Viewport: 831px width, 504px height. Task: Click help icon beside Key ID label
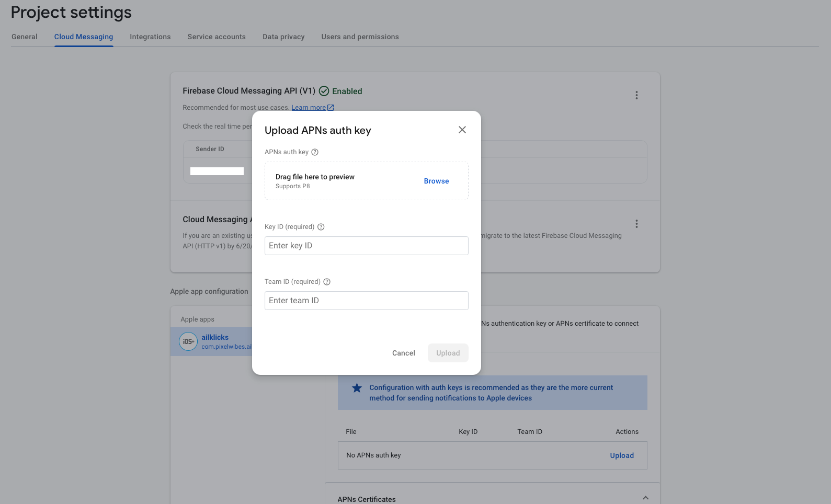[321, 227]
